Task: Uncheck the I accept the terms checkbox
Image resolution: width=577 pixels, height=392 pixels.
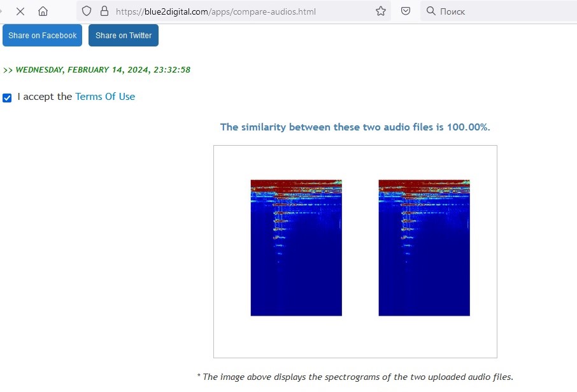Action: point(7,97)
